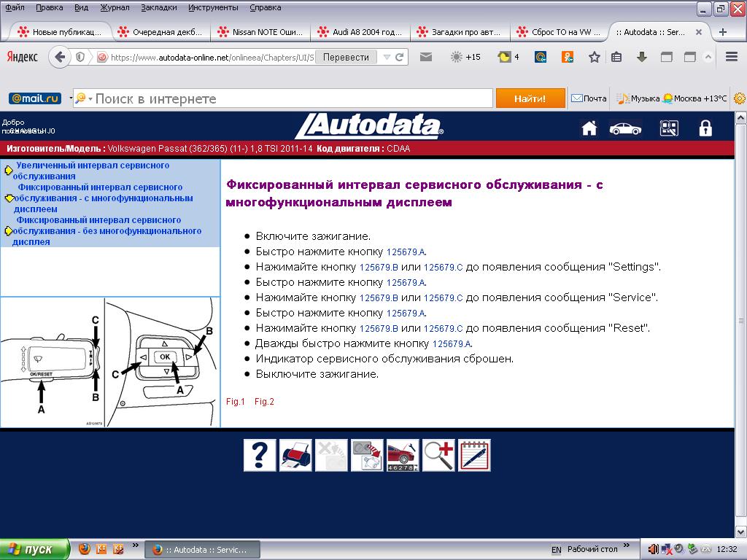Screen dimensions: 747x560
Task: Click the magnifier with red plus icon
Action: click(438, 455)
